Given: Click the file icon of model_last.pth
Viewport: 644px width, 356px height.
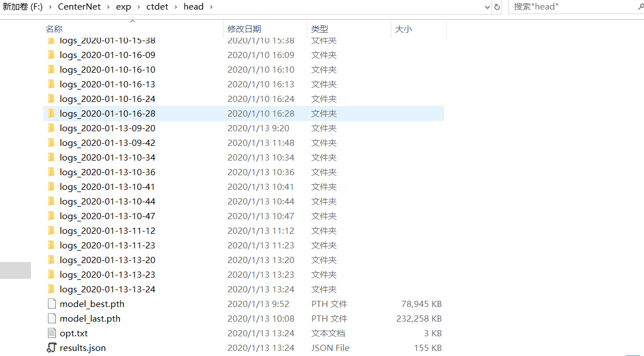Looking at the screenshot, I should click(52, 318).
